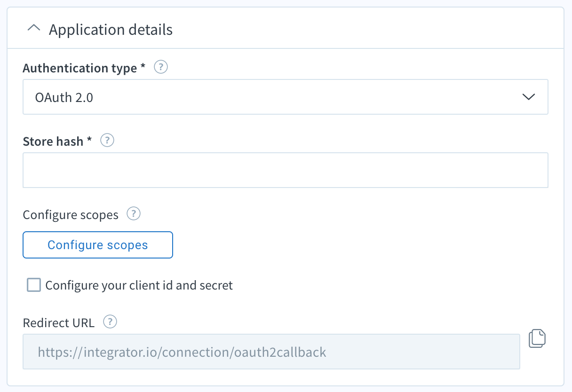Enable the client id and secret checkbox

(x=34, y=285)
